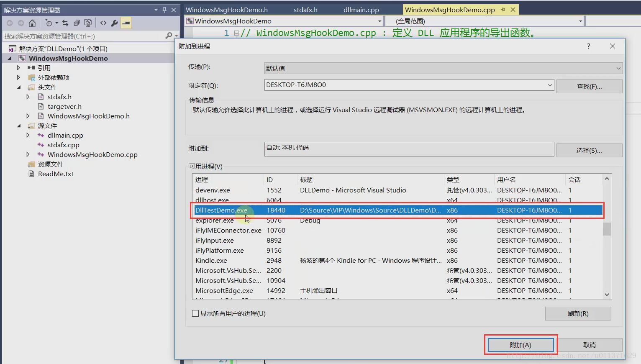Click Collapse All icon in Solution Explorer
The height and width of the screenshot is (364, 641).
point(77,23)
